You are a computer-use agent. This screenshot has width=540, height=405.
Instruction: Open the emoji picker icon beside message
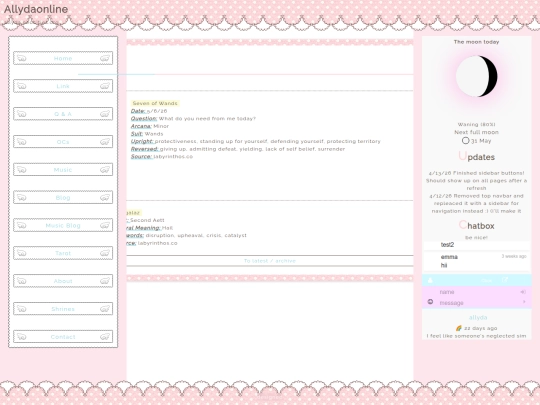click(x=430, y=302)
